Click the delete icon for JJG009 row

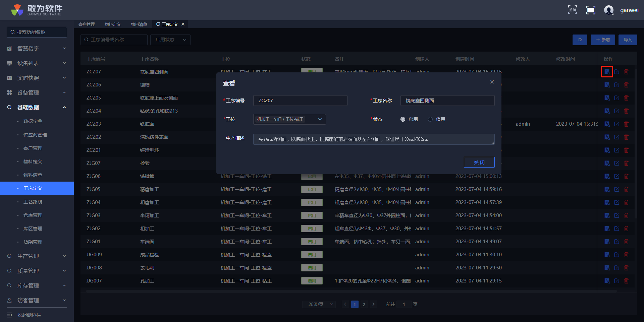[626, 255]
